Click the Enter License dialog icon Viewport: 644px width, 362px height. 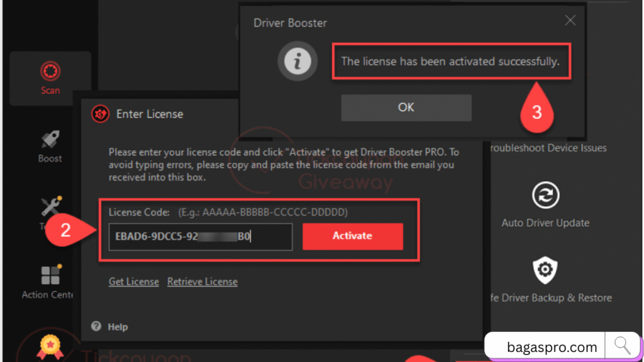(100, 114)
